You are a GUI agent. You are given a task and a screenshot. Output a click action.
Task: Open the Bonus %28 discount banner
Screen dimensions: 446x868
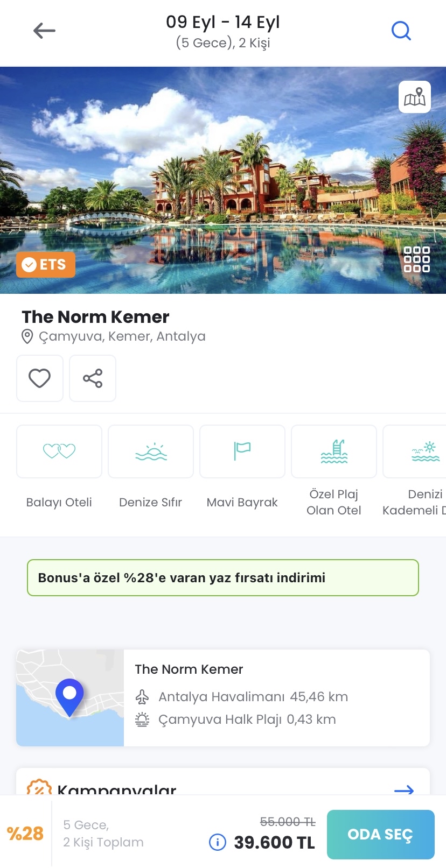point(223,578)
